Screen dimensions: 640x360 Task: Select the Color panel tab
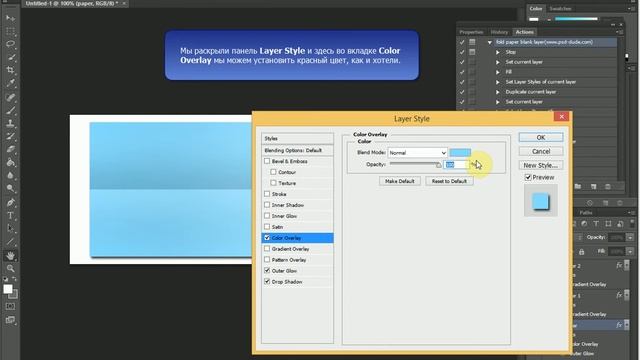coord(536,9)
